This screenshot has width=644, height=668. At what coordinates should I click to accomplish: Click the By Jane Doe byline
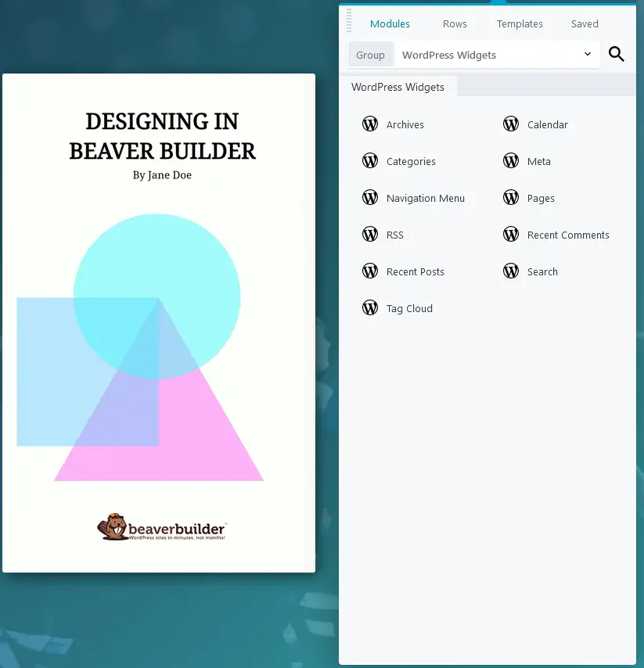162,175
